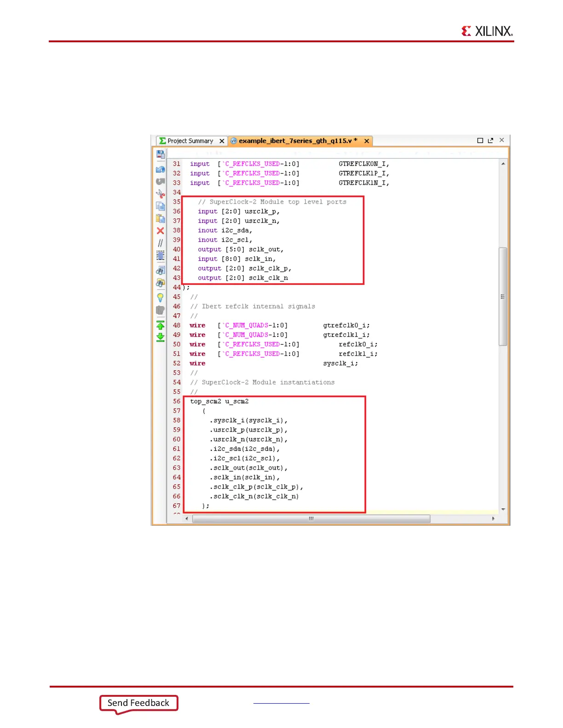Click the 'refclk0_i;' wire name
This screenshot has width=563, height=728.
358,344
